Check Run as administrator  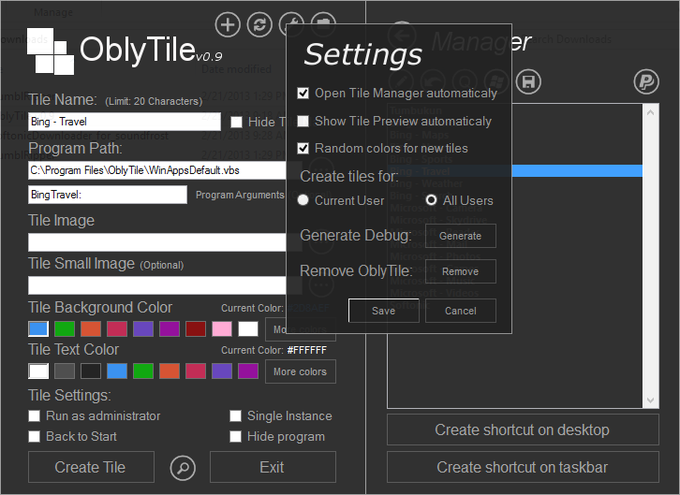pos(34,416)
